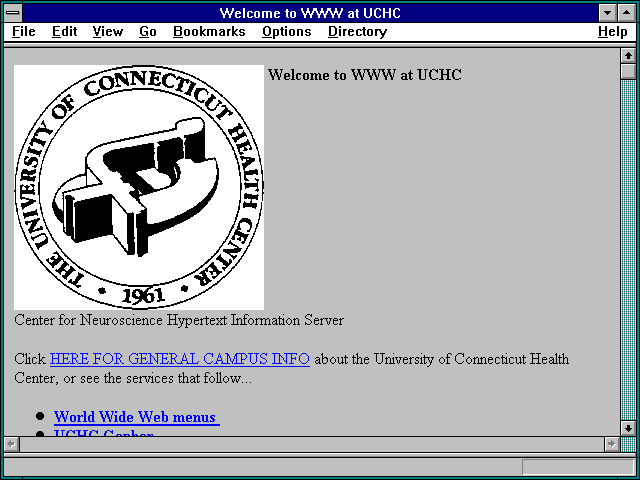This screenshot has height=480, width=640.
Task: Open the Directory menu
Action: click(x=358, y=32)
